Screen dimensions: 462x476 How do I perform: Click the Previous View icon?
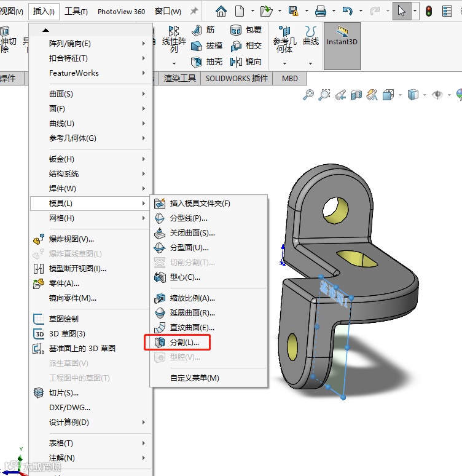[340, 95]
